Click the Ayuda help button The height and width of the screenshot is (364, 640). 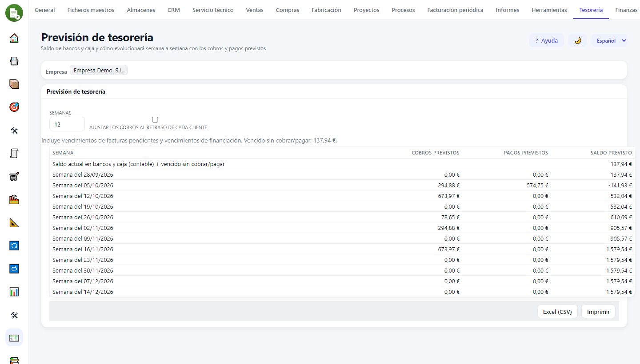click(547, 40)
